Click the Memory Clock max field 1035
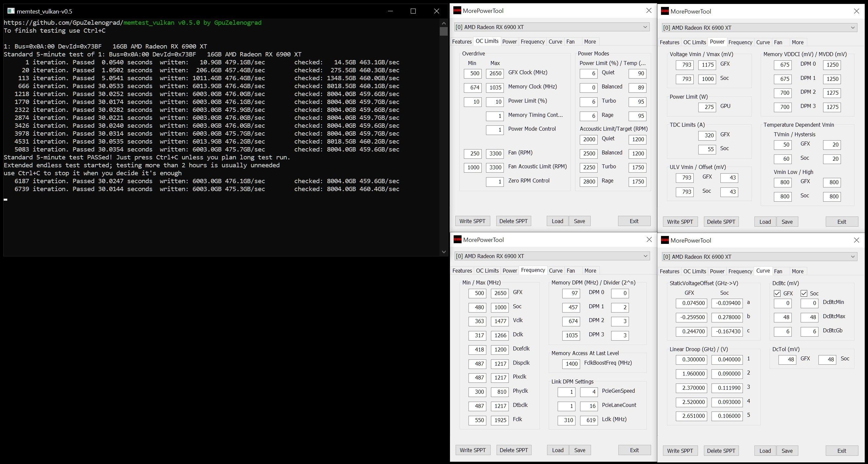Image resolution: width=868 pixels, height=464 pixels. click(495, 87)
